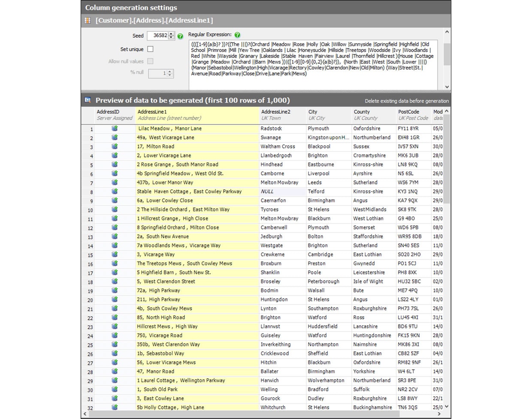Click the table icon beside [Customer].[Address].[AddressLine1]

(x=88, y=21)
